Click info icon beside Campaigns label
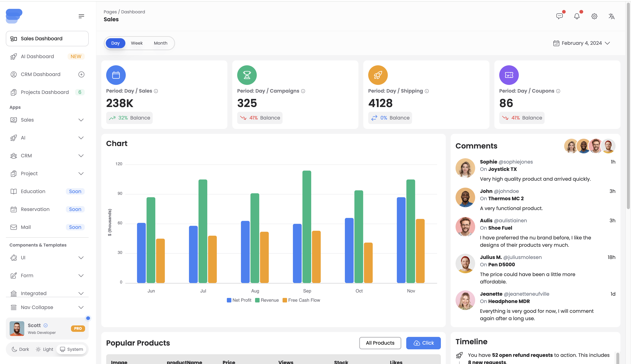 (x=303, y=91)
